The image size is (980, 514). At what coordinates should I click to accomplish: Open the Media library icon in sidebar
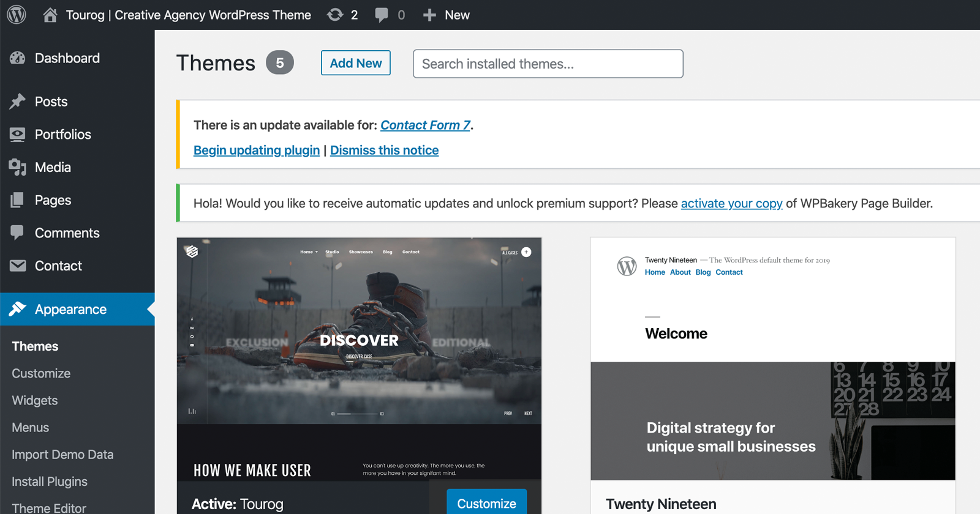coord(18,167)
